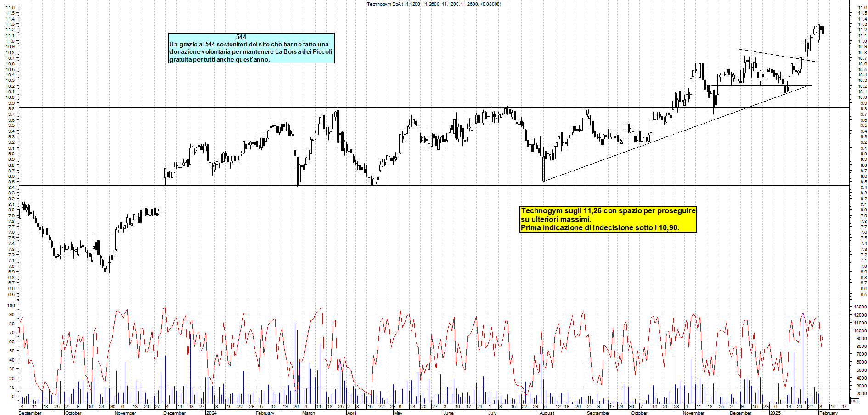Viewport: 868px width, 415px height.
Task: Select the 6000 volume axis value
Action: (x=861, y=362)
